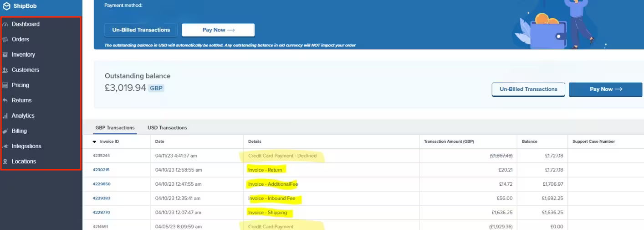Viewport: 644px width, 230px height.
Task: Click the date 04/05/23 8:09:59 am
Action: [x=178, y=226]
